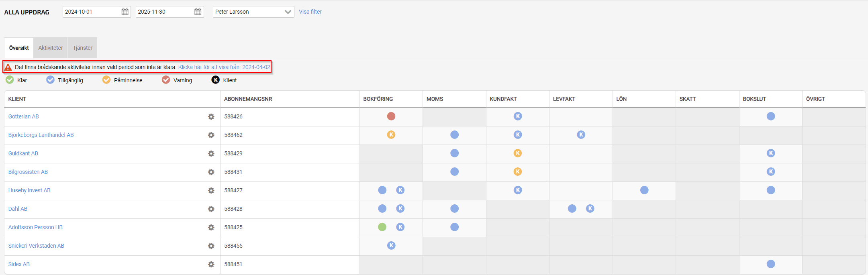This screenshot has width=868, height=275.
Task: Click blue K status in Huseby Invest Bokföring
Action: coord(400,190)
